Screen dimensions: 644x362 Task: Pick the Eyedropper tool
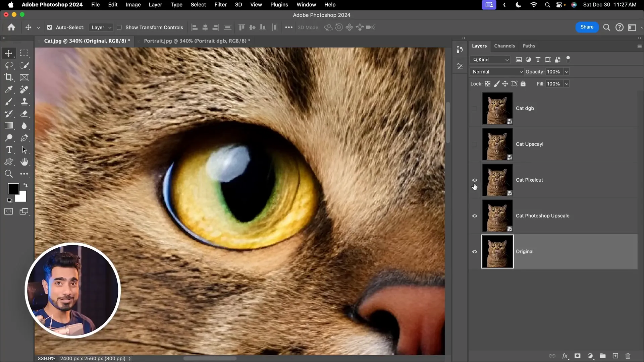point(9,89)
